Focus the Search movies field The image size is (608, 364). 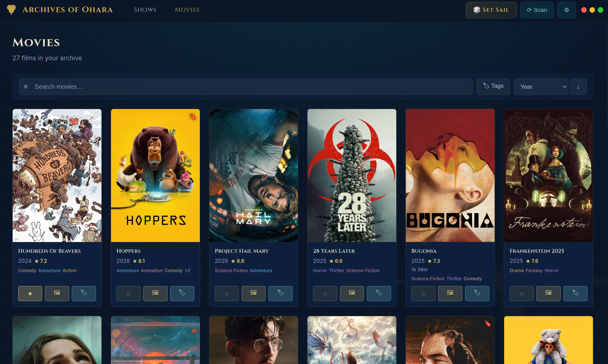pyautogui.click(x=245, y=87)
